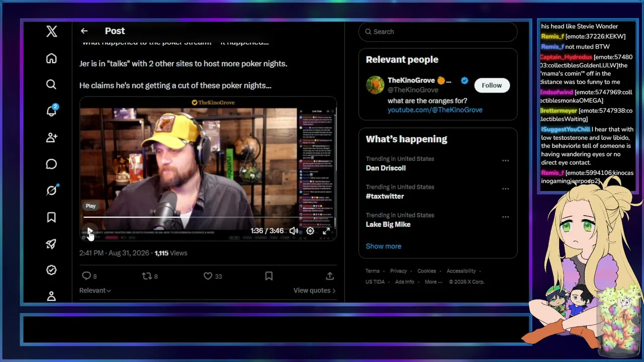The width and height of the screenshot is (644, 362).
Task: Click the Search input field
Action: [438, 32]
